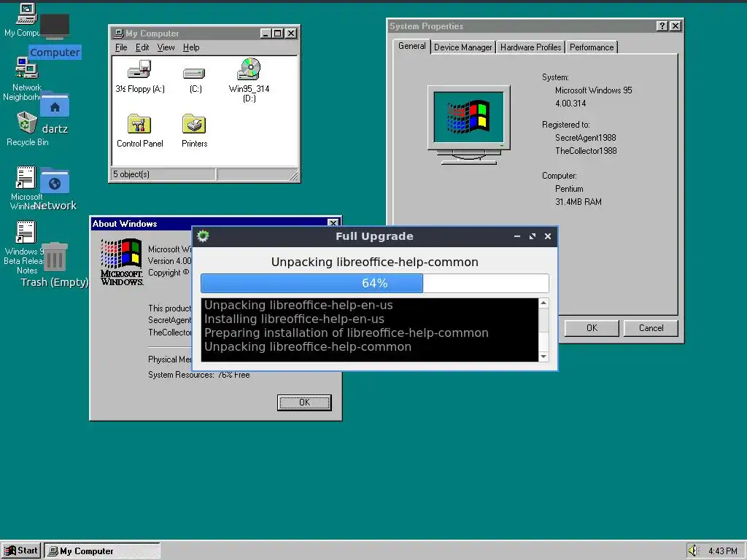Click the '31.4MB RAM' text
Image resolution: width=747 pixels, height=560 pixels.
pyautogui.click(x=578, y=202)
